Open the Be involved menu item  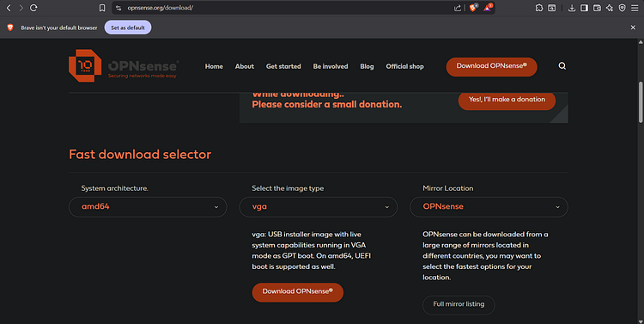pyautogui.click(x=331, y=66)
